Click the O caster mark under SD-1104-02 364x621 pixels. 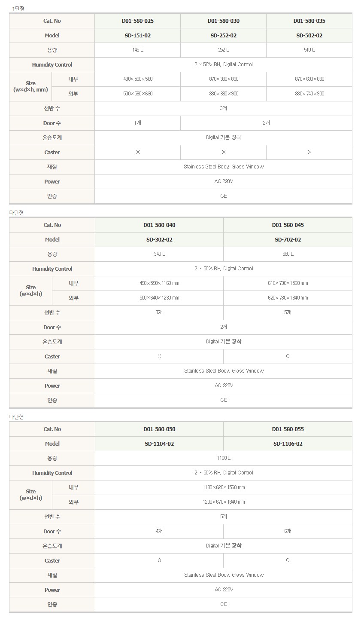pos(159,560)
